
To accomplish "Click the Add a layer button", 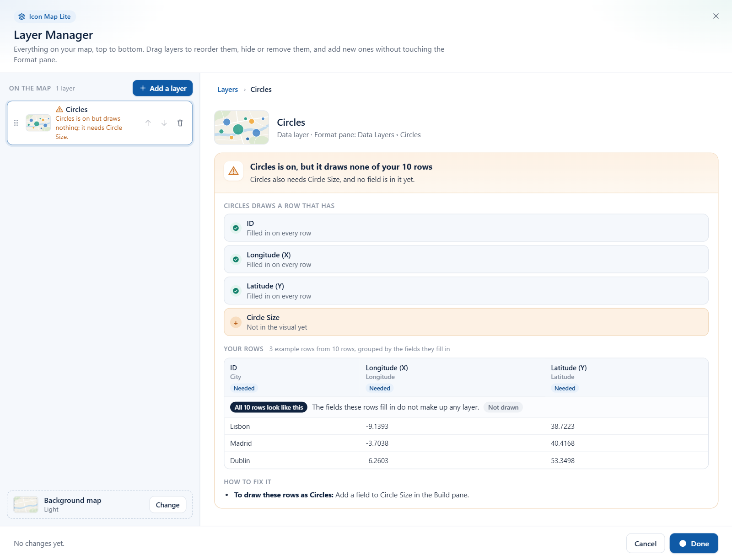I will click(x=163, y=88).
